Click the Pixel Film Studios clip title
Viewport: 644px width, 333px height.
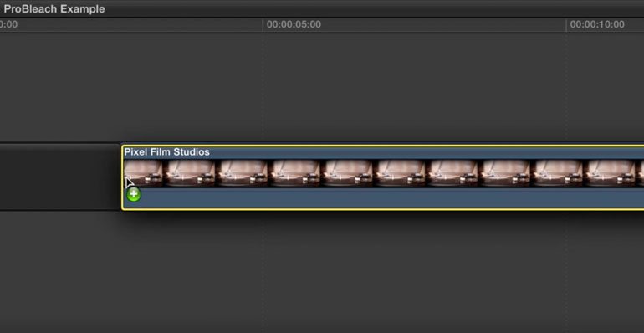166,152
